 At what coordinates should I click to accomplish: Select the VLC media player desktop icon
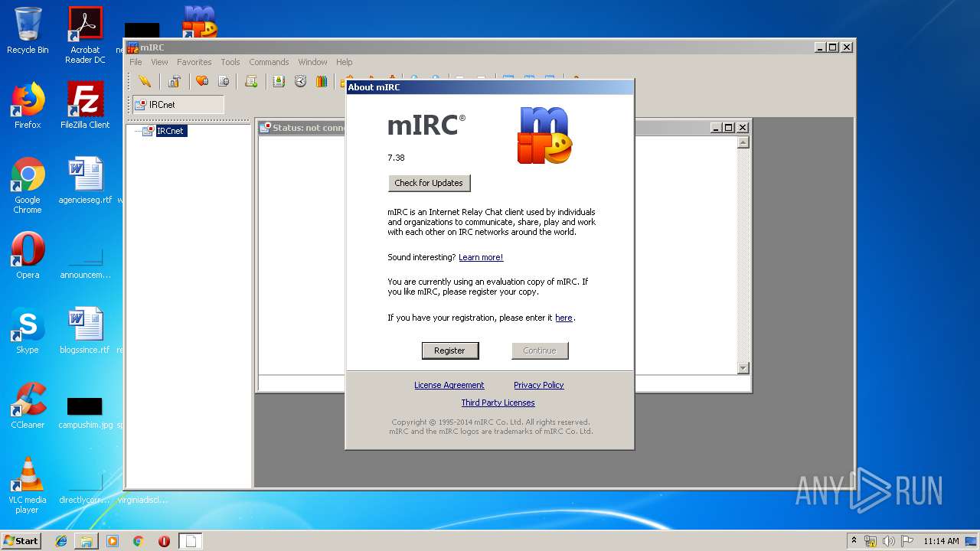[x=28, y=485]
